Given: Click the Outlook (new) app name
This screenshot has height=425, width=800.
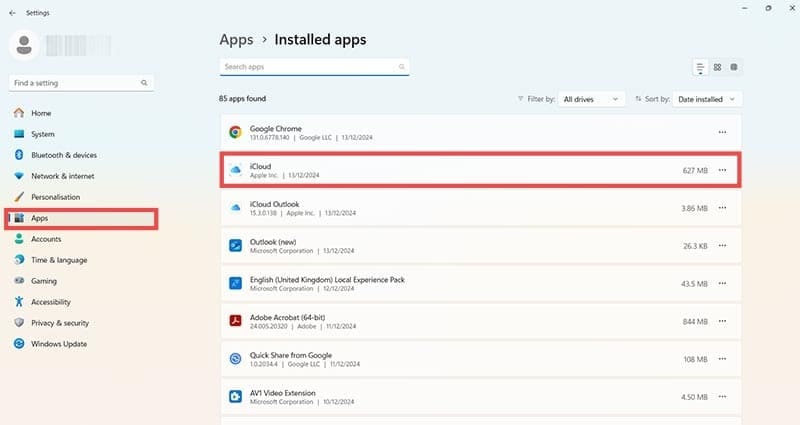Looking at the screenshot, I should [273, 242].
